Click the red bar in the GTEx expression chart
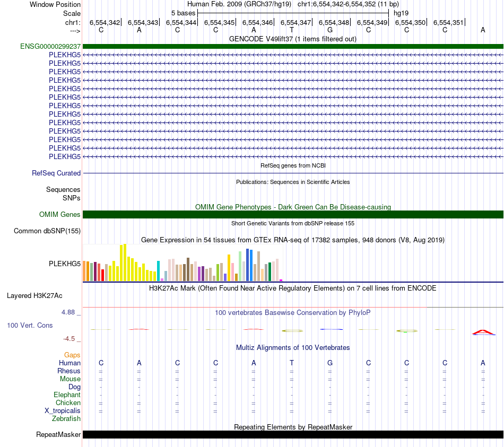 pyautogui.click(x=102, y=275)
